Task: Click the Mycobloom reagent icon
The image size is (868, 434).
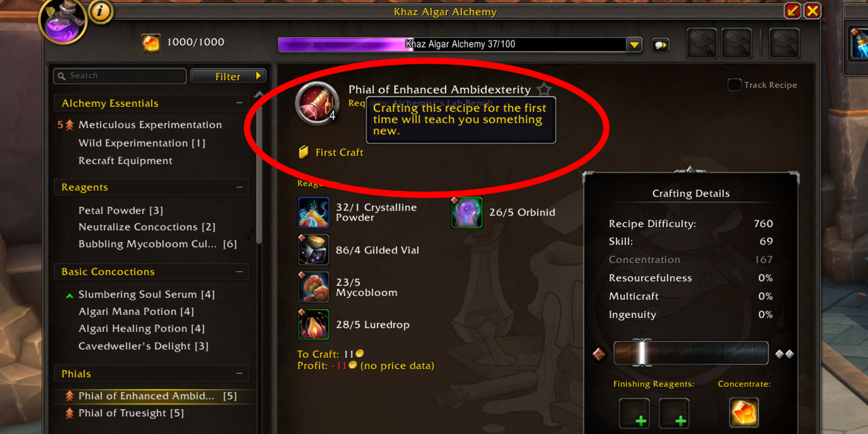Action: click(x=314, y=287)
